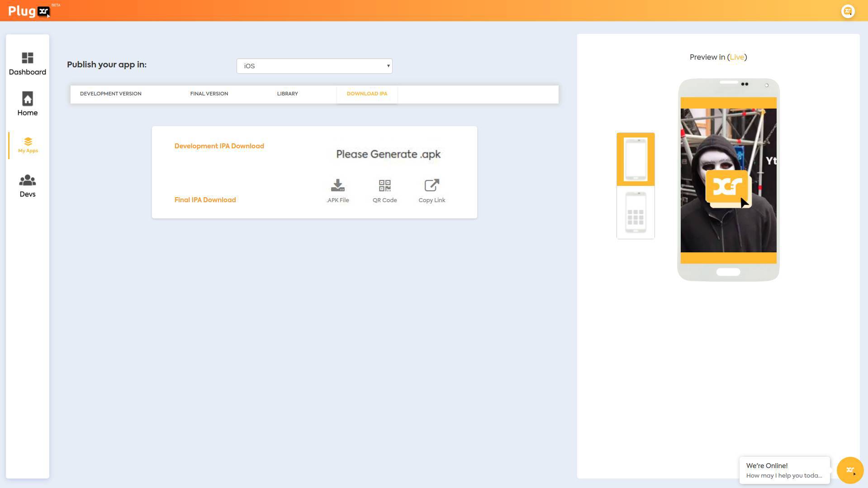Viewport: 868px width, 488px height.
Task: Click the Development IPA Download link
Action: (x=219, y=146)
